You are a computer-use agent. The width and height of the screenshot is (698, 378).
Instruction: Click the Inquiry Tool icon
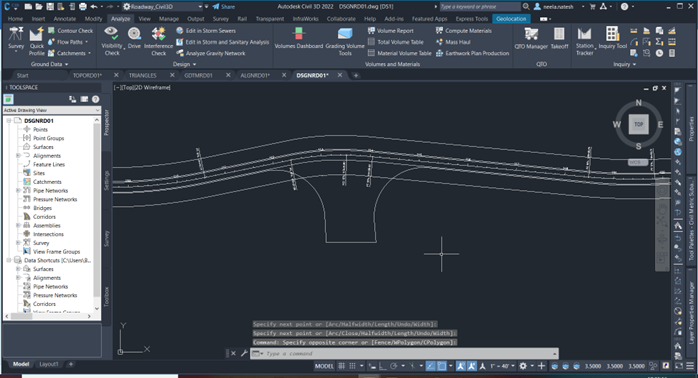(613, 38)
